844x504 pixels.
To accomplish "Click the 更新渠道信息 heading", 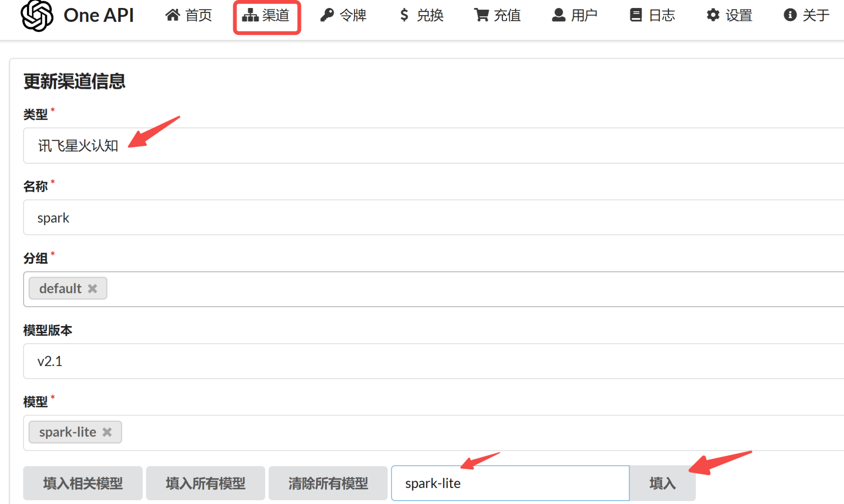I will (x=74, y=81).
